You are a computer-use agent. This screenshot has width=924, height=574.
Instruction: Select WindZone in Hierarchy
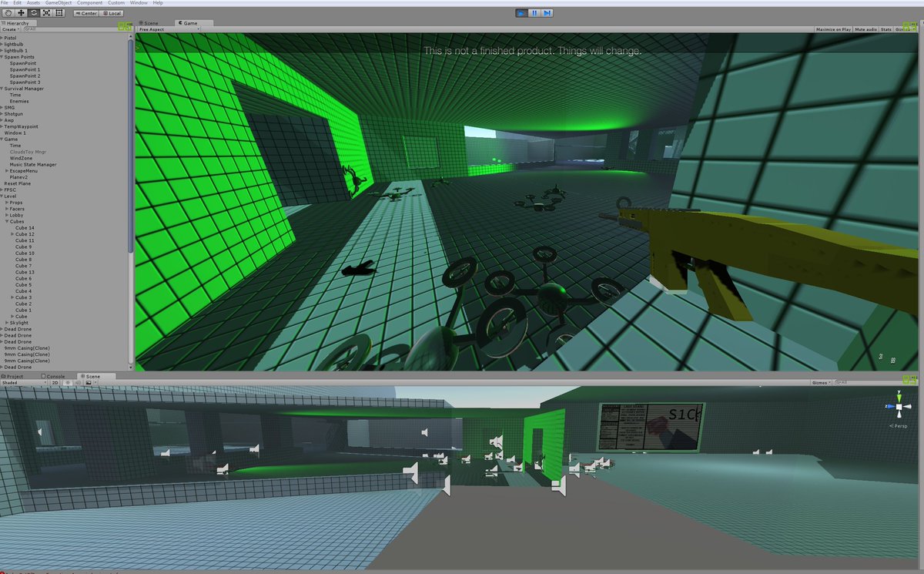coord(22,158)
